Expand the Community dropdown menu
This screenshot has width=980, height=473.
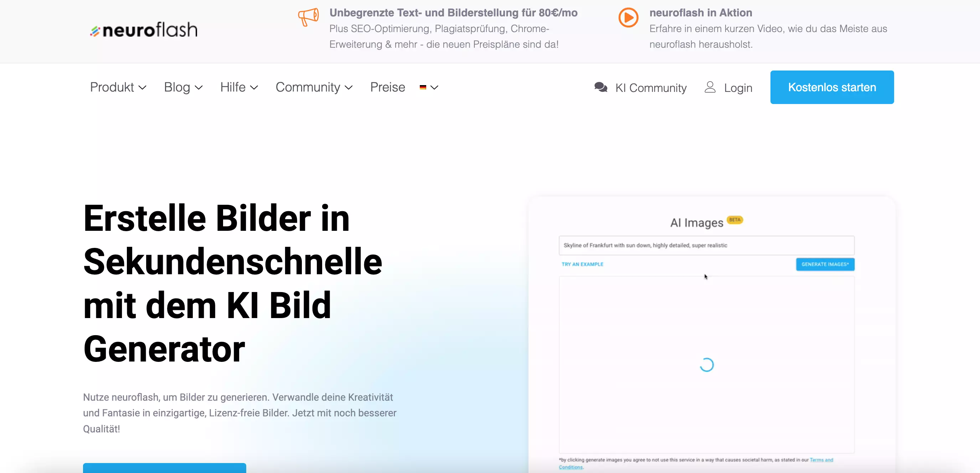314,87
